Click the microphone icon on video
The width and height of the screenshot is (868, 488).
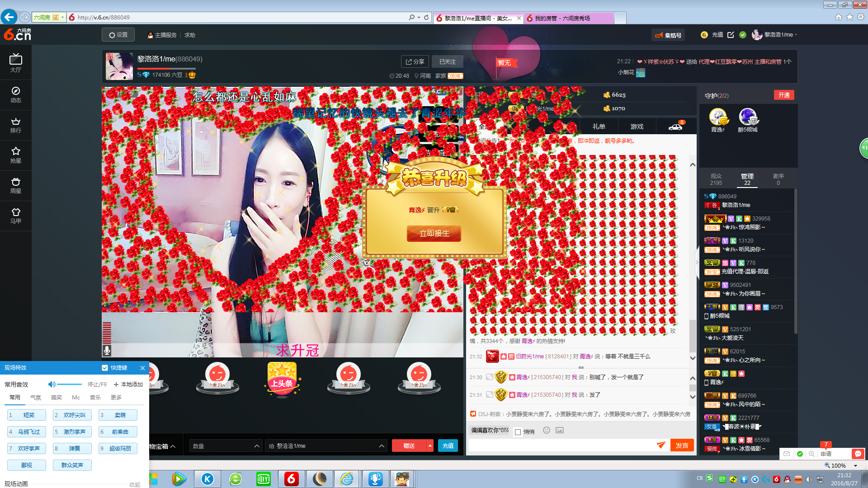click(107, 350)
